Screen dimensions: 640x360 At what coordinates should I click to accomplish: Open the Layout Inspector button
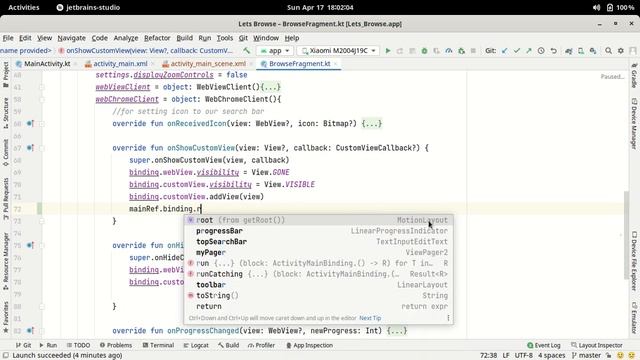[596, 345]
